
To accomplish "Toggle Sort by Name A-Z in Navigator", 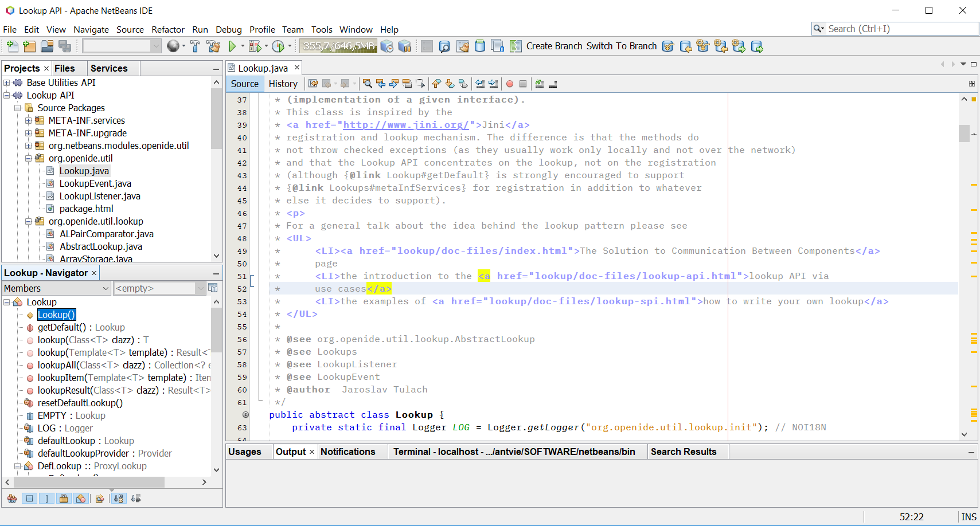I will (118, 498).
